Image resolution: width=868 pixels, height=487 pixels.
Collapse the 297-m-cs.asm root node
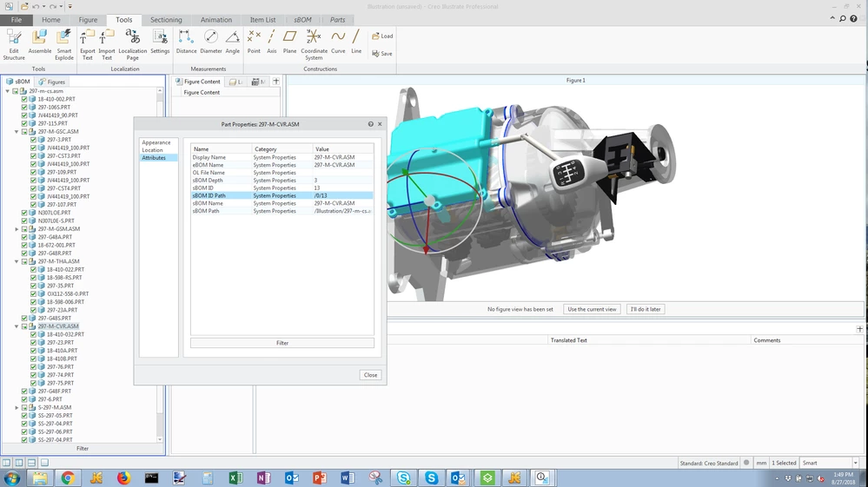point(8,91)
